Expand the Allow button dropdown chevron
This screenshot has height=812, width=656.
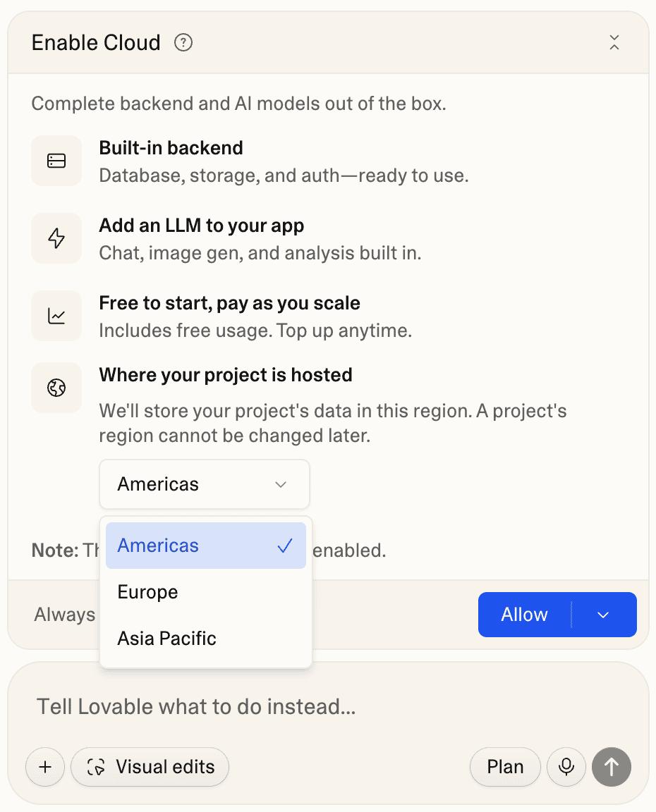point(603,615)
